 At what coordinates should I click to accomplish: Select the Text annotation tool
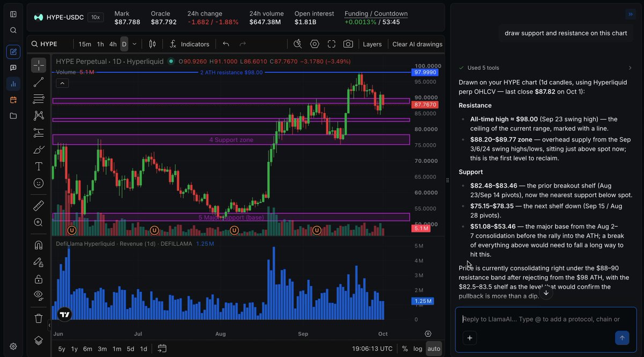pos(39,166)
